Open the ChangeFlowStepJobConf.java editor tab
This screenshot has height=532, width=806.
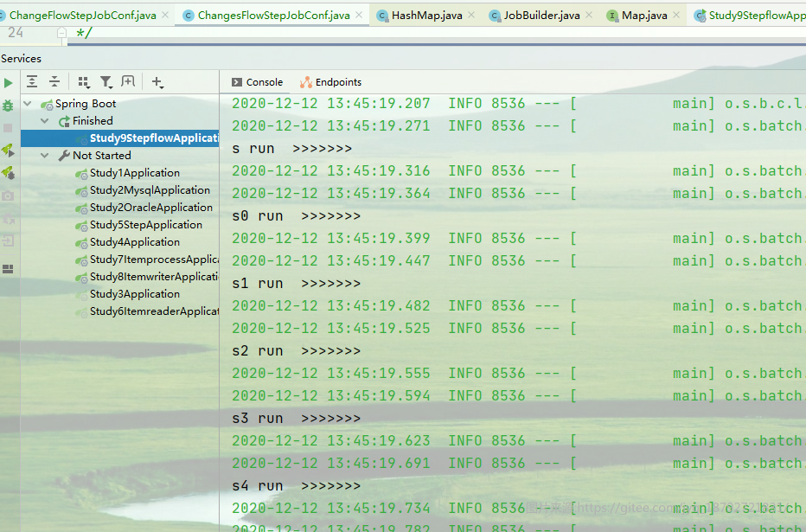click(82, 16)
